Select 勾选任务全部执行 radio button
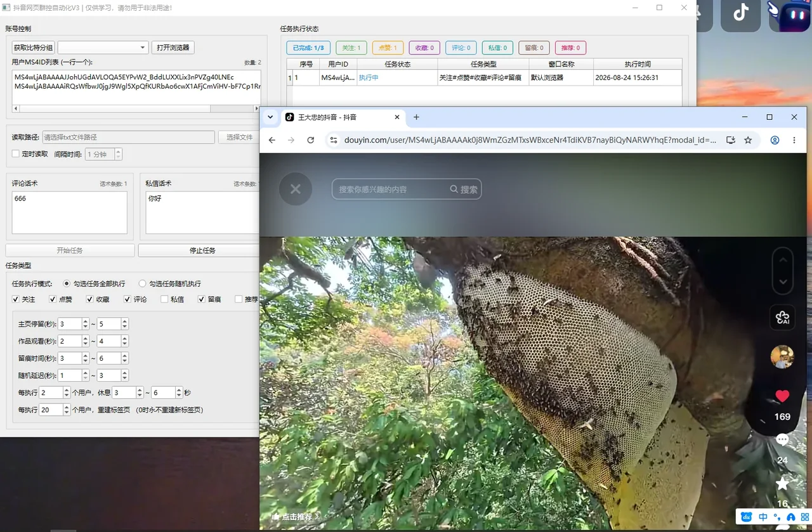812x532 pixels. 67,283
